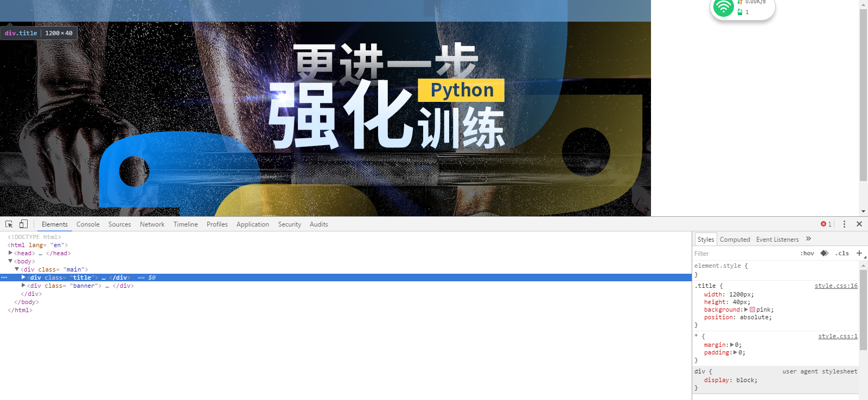868x400 pixels.
Task: Open the Sources tab
Action: (119, 224)
